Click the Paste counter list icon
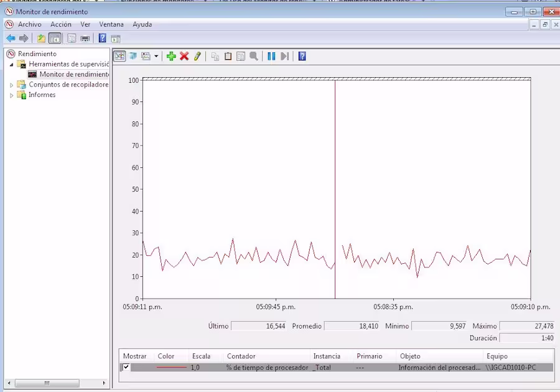This screenshot has width=560, height=392. [228, 56]
